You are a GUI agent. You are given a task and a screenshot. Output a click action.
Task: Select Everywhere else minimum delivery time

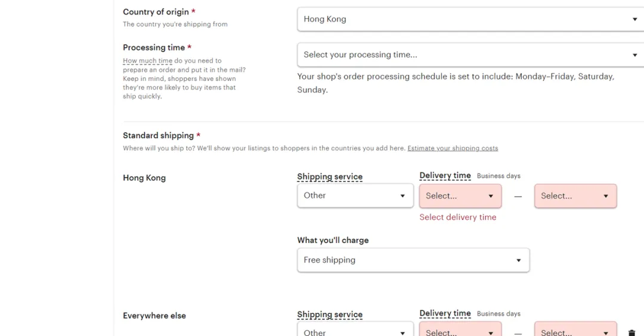tap(460, 332)
